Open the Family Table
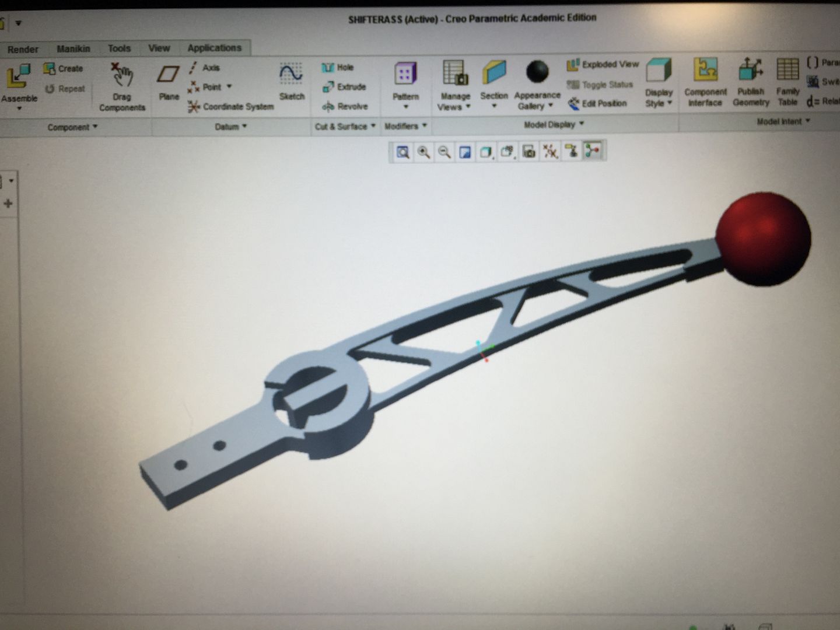The width and height of the screenshot is (840, 630). tap(787, 82)
